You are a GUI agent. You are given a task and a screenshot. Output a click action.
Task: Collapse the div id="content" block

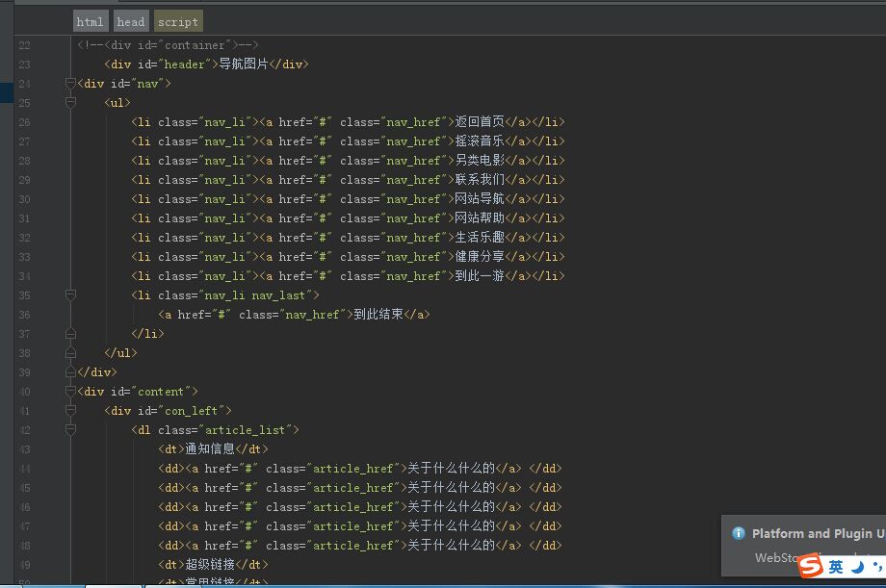coord(70,392)
